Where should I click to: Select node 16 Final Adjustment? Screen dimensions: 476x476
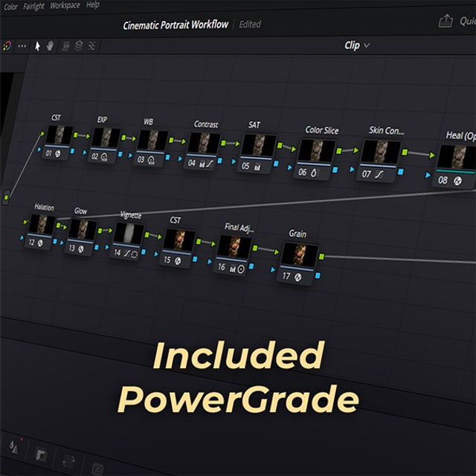point(234,255)
